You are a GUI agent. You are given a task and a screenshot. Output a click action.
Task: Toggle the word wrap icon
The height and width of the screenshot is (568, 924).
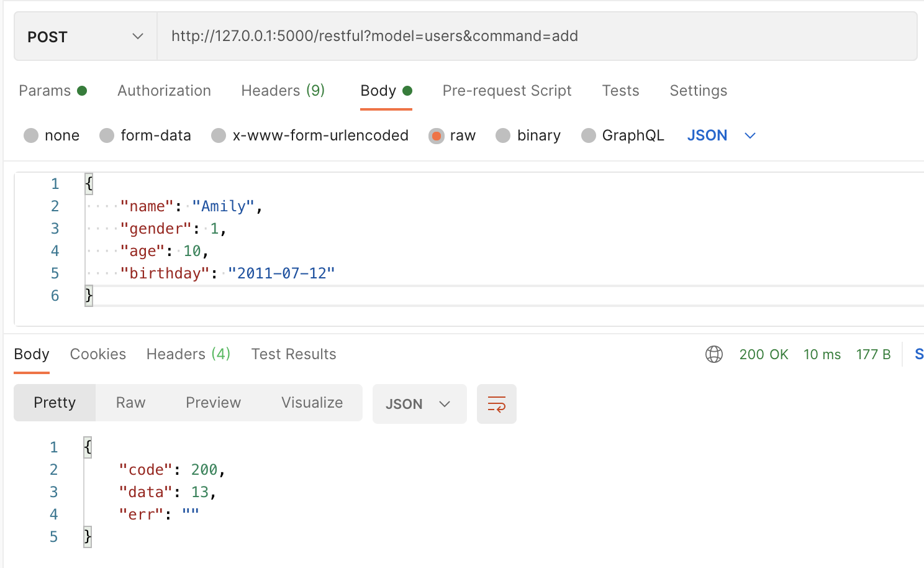tap(497, 404)
